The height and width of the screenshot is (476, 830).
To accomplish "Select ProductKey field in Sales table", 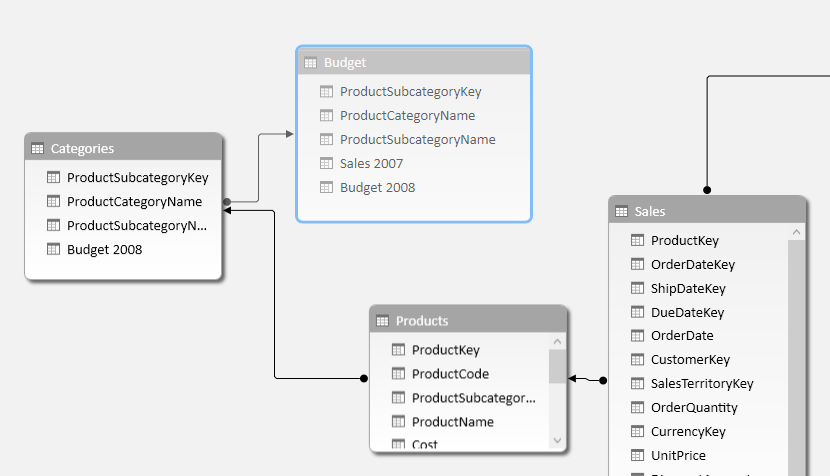I will [x=685, y=240].
